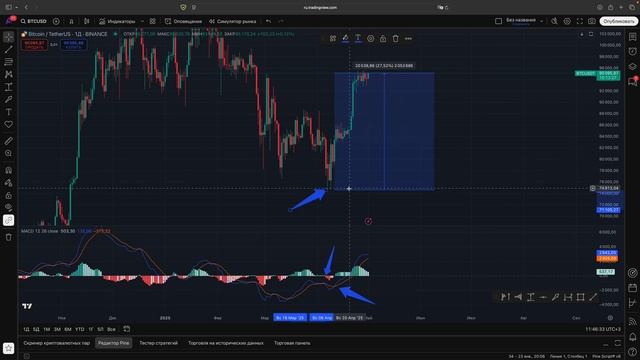Open more options in floating drawing toolbar
The image size is (640, 360).
pyautogui.click(x=408, y=38)
